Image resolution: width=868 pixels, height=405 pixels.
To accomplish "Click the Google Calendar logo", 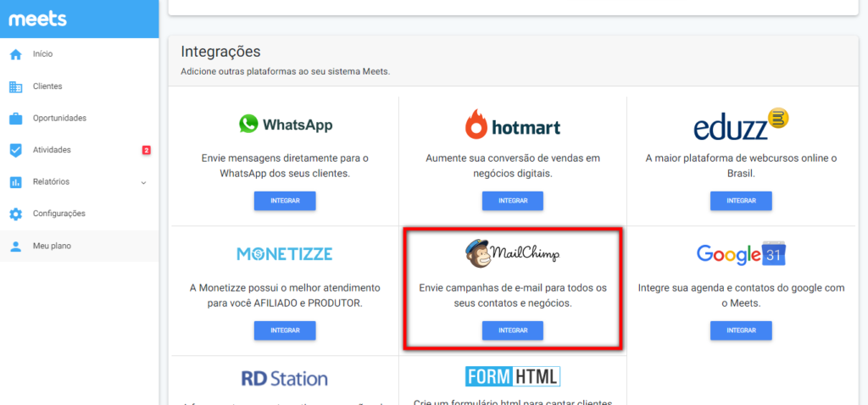I will pos(741,254).
